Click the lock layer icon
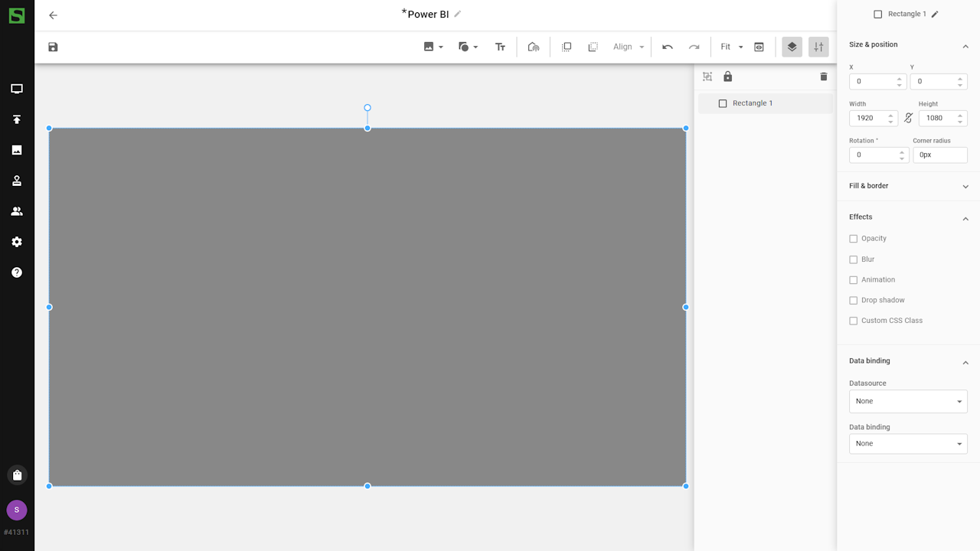980x551 pixels. pyautogui.click(x=727, y=77)
